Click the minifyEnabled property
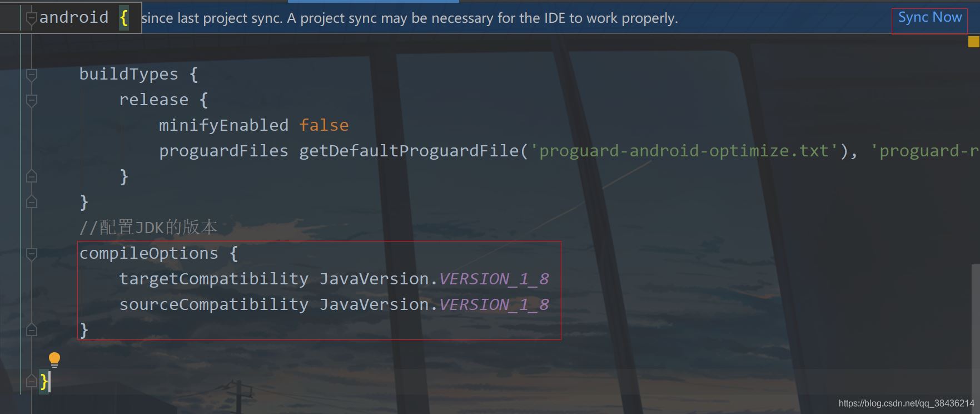The height and width of the screenshot is (414, 980). (223, 125)
